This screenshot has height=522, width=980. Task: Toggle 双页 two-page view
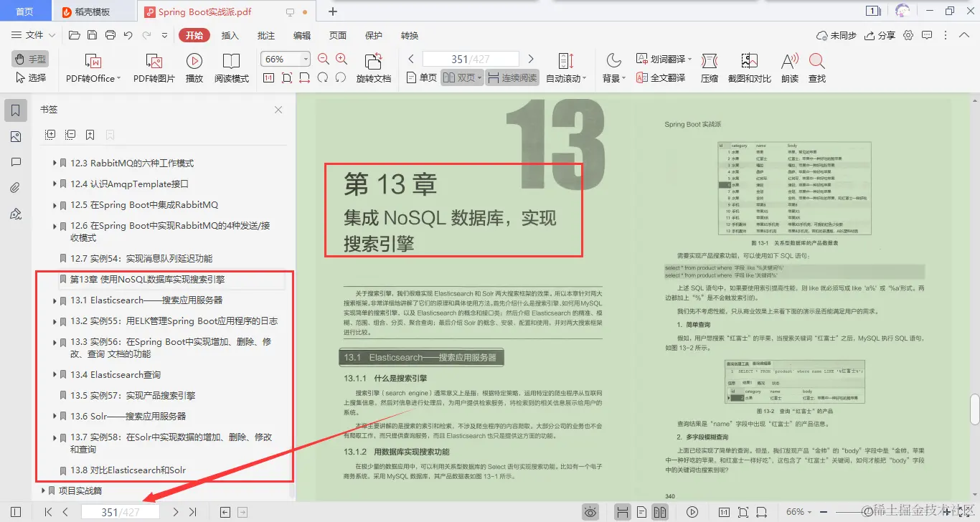463,79
